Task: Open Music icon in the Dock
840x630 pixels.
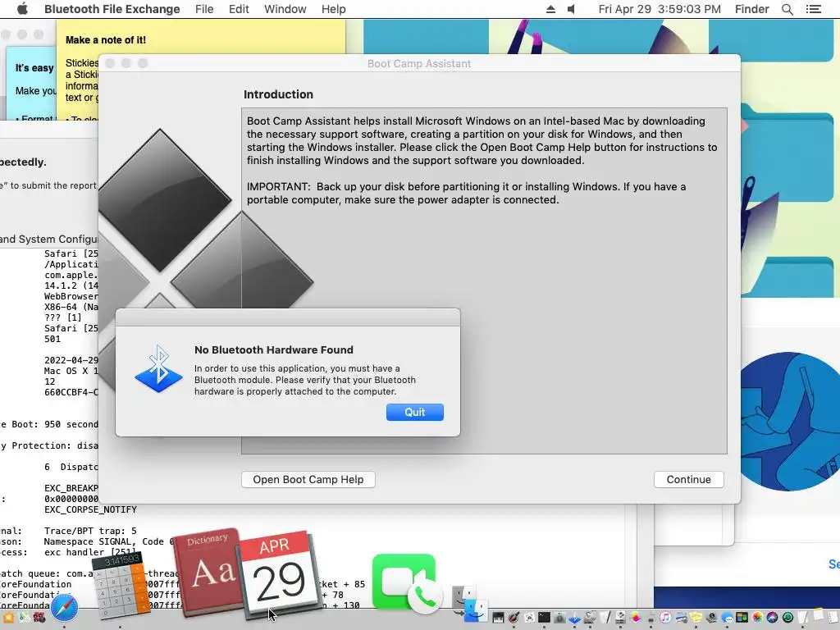Action: 665,617
